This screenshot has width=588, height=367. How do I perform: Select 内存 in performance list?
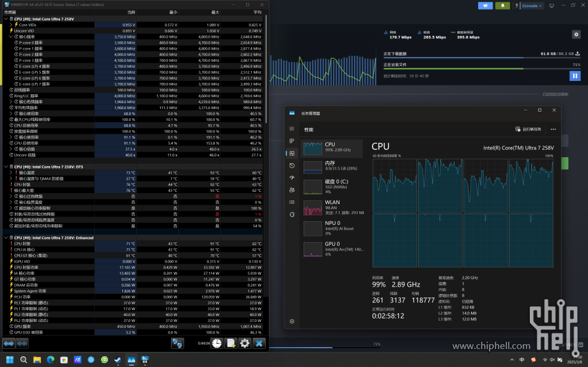332,167
